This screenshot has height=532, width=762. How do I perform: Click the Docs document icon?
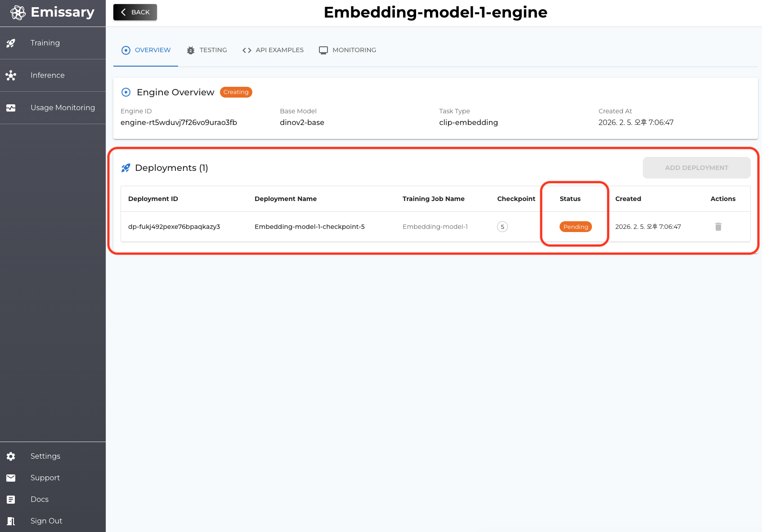pos(11,500)
